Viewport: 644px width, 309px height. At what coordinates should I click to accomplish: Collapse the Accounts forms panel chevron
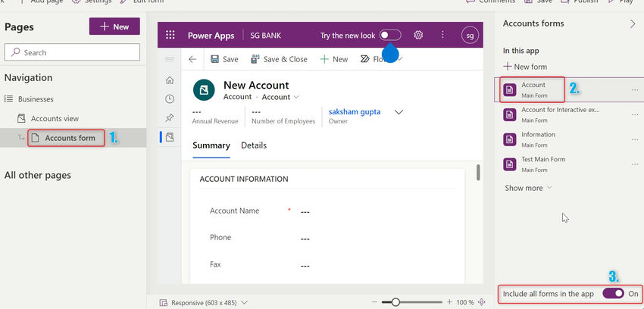coord(633,23)
